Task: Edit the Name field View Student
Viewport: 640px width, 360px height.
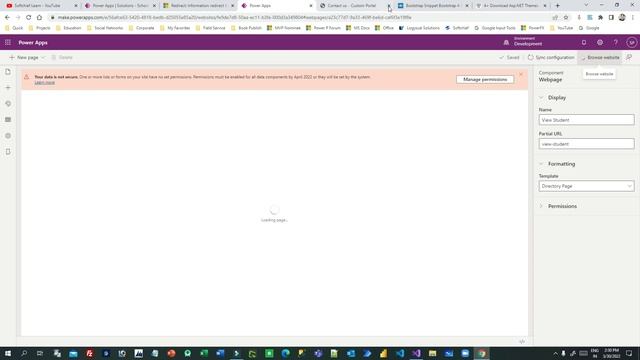Action: (x=587, y=120)
